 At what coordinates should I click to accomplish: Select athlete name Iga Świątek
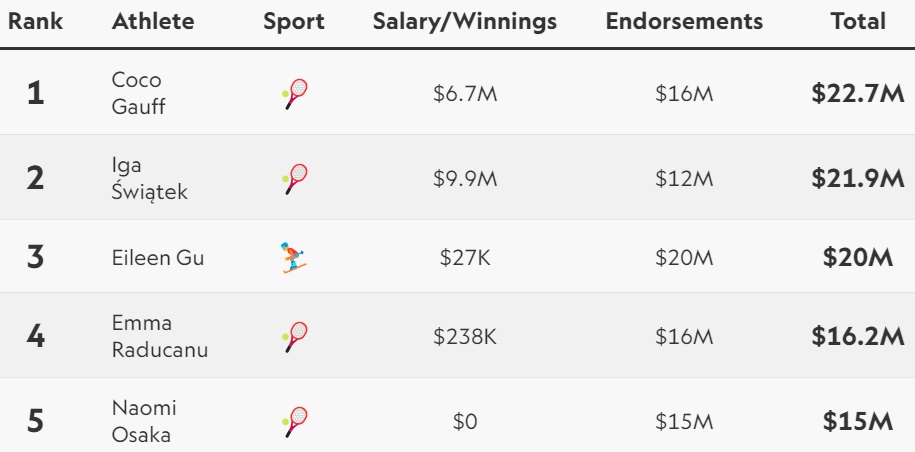coord(149,178)
